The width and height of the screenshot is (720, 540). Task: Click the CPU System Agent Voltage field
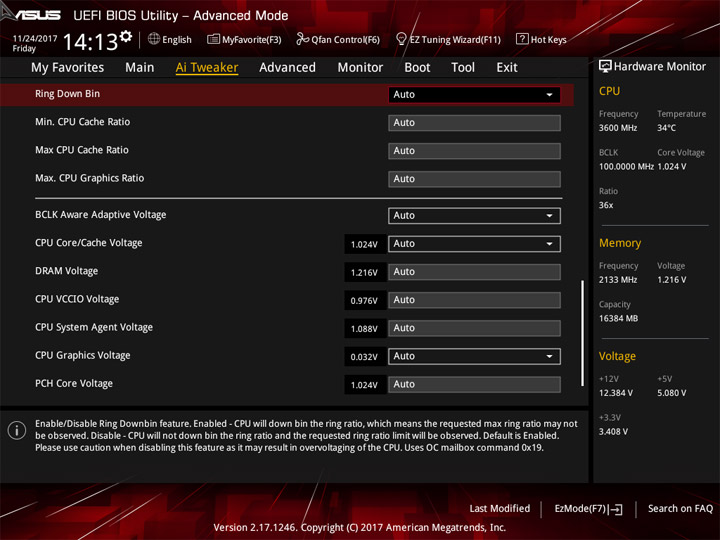click(474, 328)
